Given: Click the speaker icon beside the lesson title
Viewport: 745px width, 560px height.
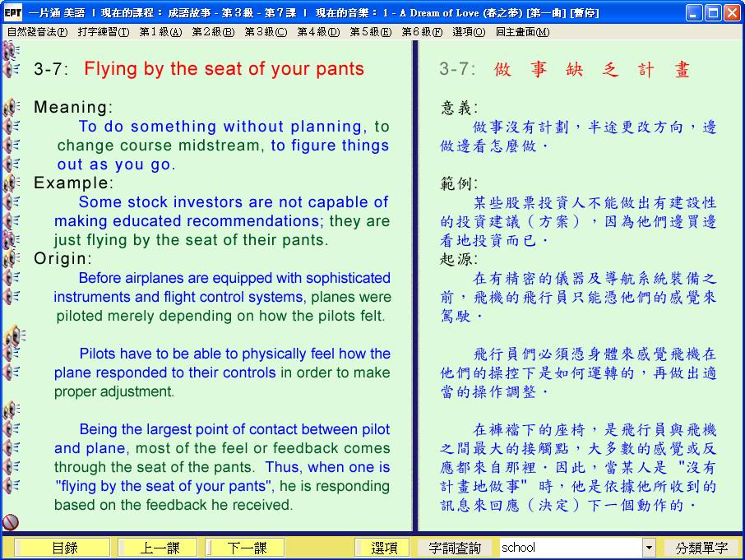Looking at the screenshot, I should point(11,69).
